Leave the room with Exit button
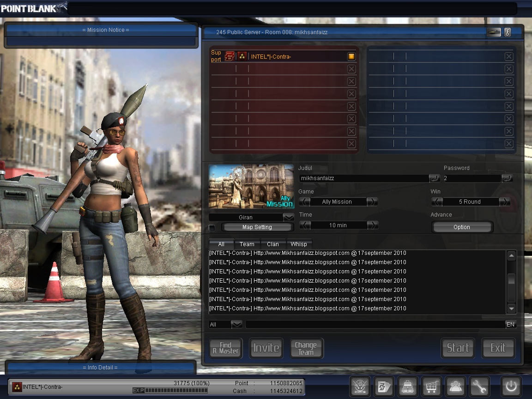This screenshot has height=399, width=532. [x=498, y=348]
